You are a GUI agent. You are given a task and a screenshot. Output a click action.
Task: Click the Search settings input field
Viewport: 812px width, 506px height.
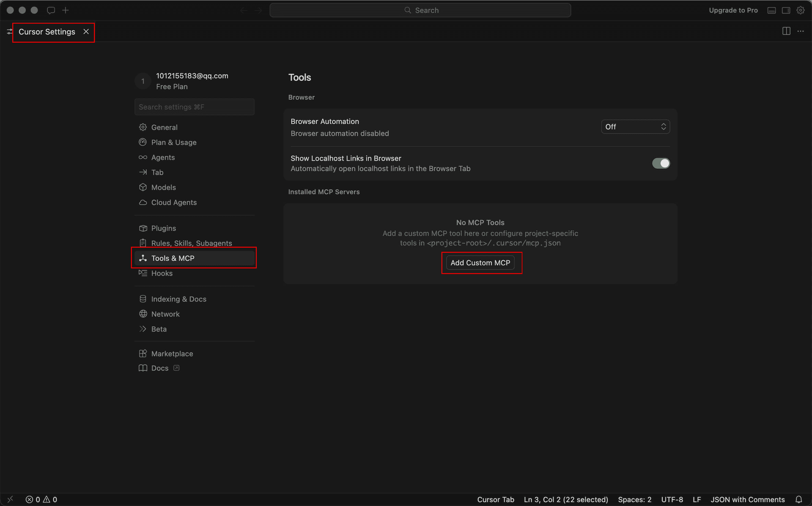pos(194,107)
